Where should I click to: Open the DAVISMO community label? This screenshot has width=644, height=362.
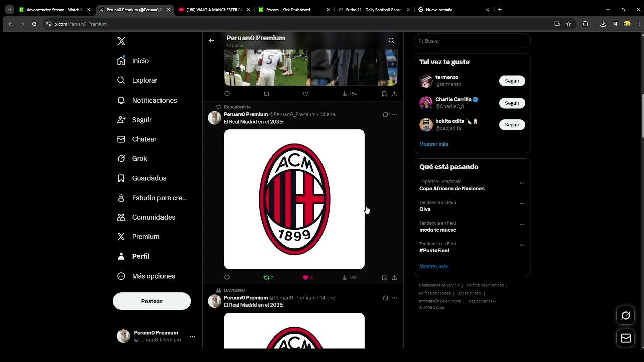[x=234, y=290]
